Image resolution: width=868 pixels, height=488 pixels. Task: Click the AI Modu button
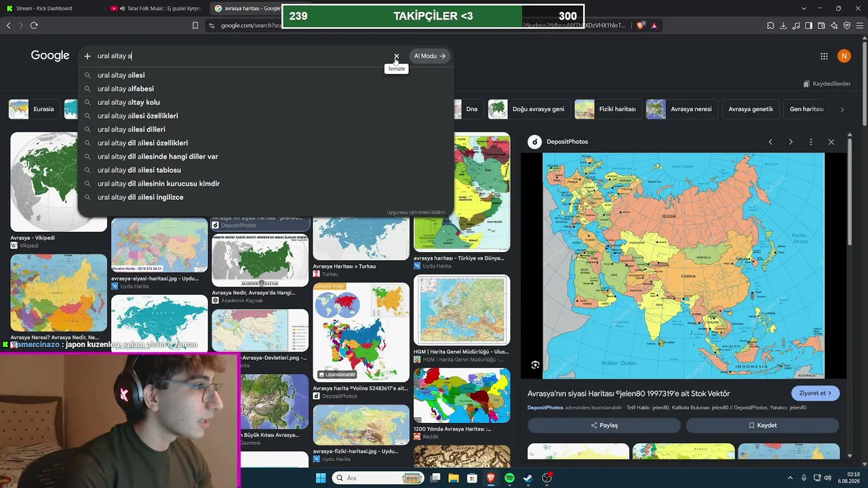[x=430, y=56]
